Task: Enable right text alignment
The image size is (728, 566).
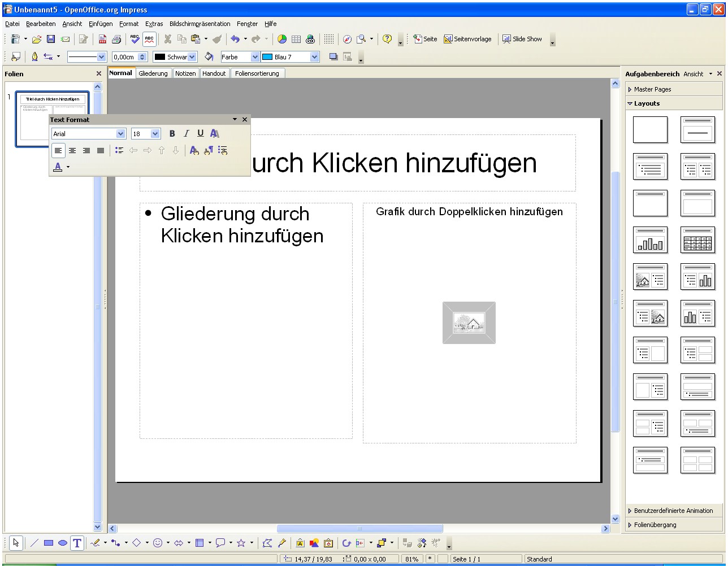Action: (86, 150)
